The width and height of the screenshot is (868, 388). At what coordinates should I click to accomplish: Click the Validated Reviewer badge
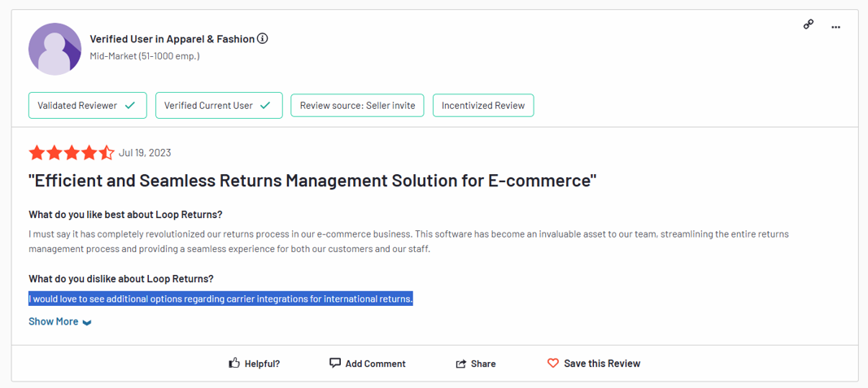coord(88,105)
